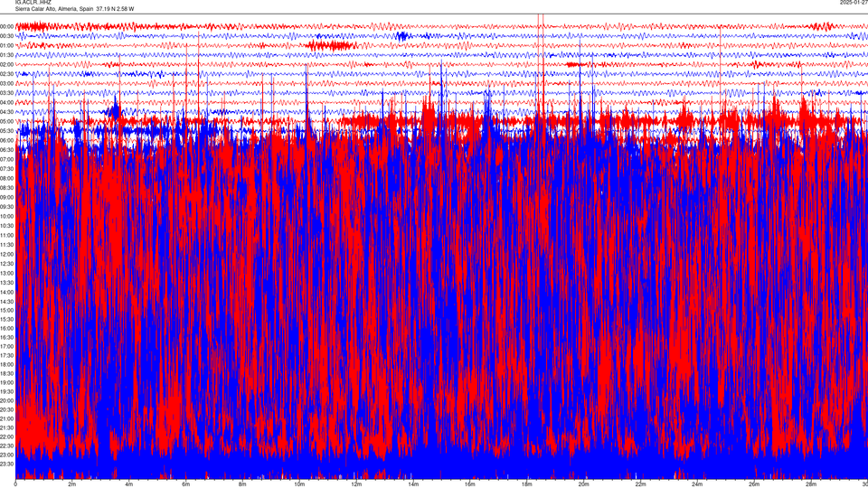This screenshot has width=868, height=488.
Task: Click the 10:00 time label
Action: (7, 216)
